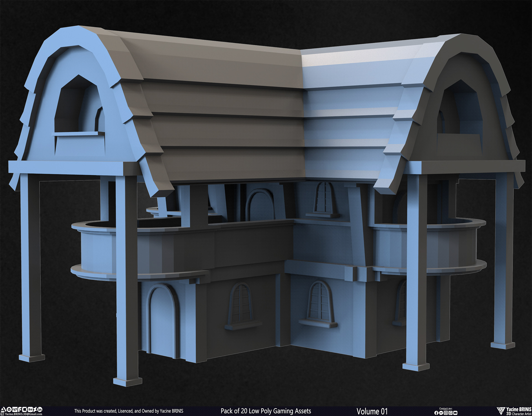
Task: Click the 'Owned by Yacine BRINIS' license text
Action: click(162, 411)
